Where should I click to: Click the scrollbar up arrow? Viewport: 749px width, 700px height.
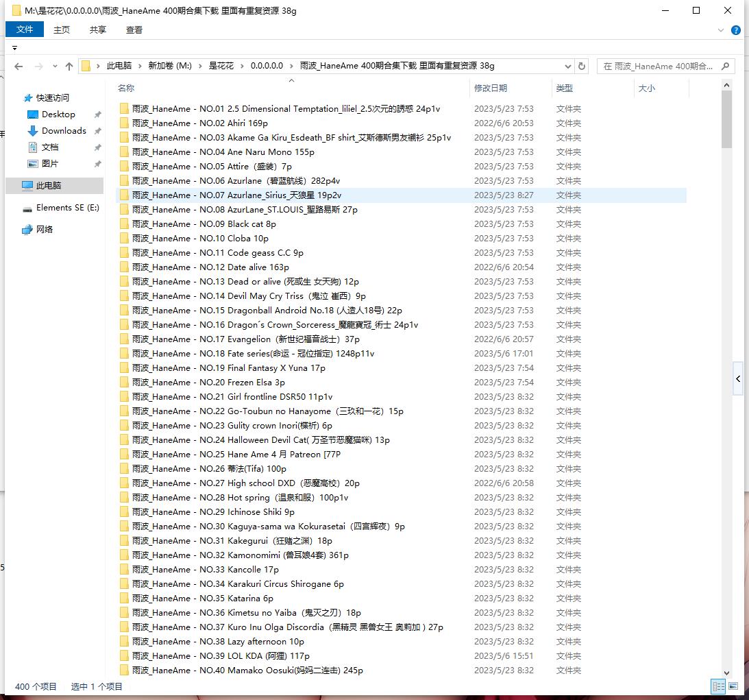[x=726, y=85]
